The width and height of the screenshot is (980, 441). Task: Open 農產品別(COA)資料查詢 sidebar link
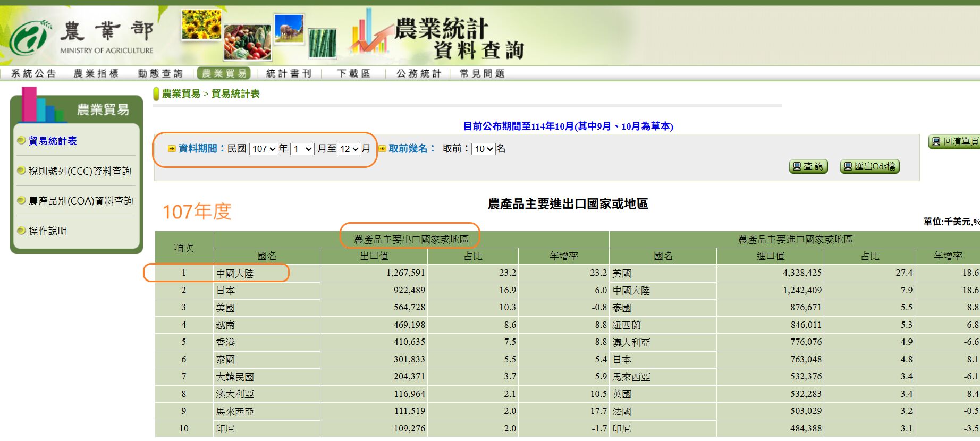[81, 201]
